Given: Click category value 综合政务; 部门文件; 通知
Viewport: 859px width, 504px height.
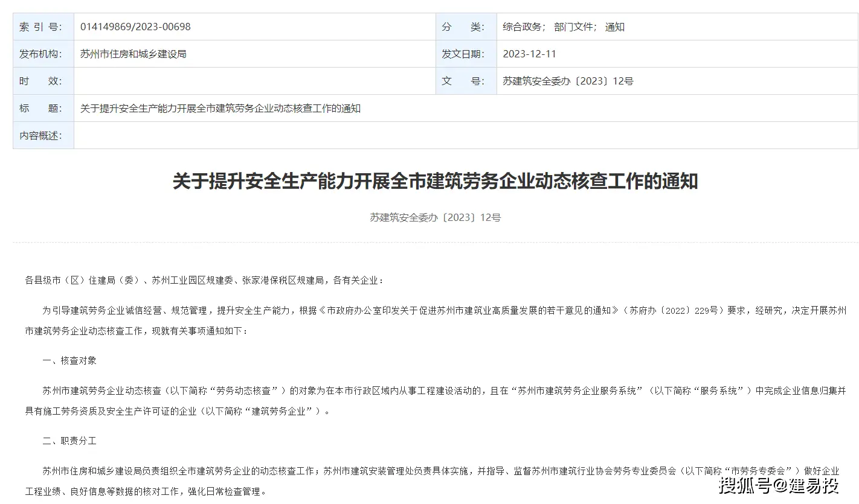Looking at the screenshot, I should [x=564, y=27].
